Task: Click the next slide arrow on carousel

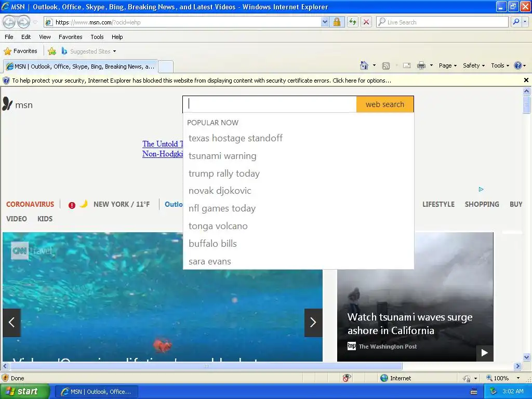Action: pyautogui.click(x=313, y=322)
